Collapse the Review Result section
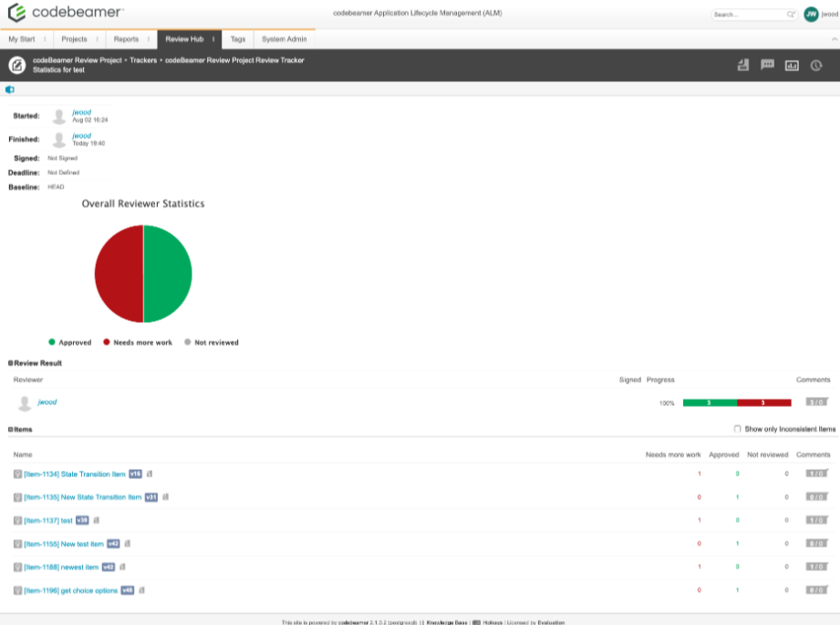 pos(10,363)
